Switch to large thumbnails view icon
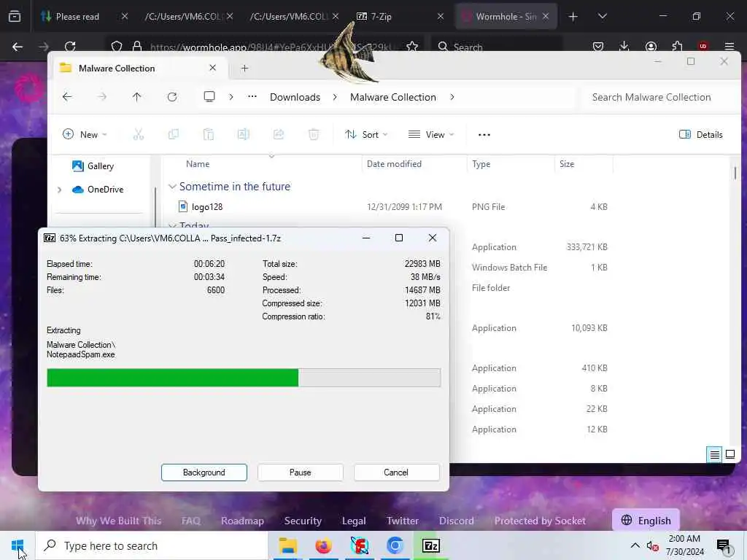Viewport: 747px width, 560px height. tap(729, 455)
